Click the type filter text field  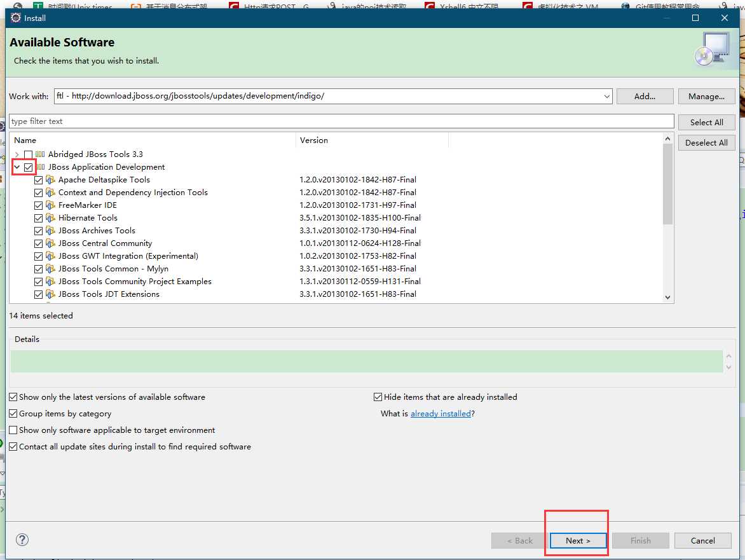[341, 121]
